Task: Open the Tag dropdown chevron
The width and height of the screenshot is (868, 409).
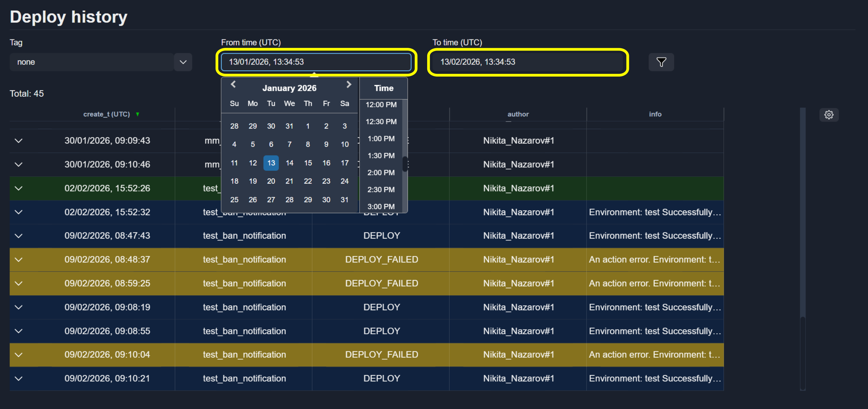Action: (x=183, y=62)
